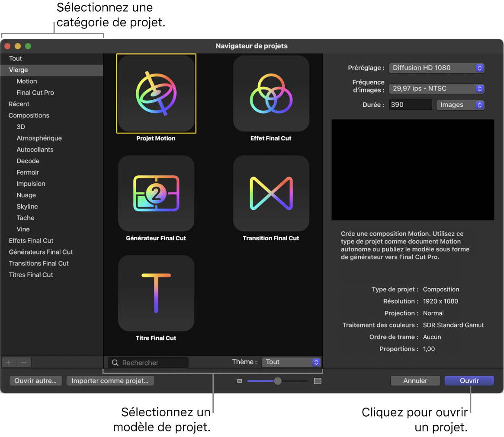Click the Transition Final Cut label
The height and width of the screenshot is (437, 504).
pos(271,238)
